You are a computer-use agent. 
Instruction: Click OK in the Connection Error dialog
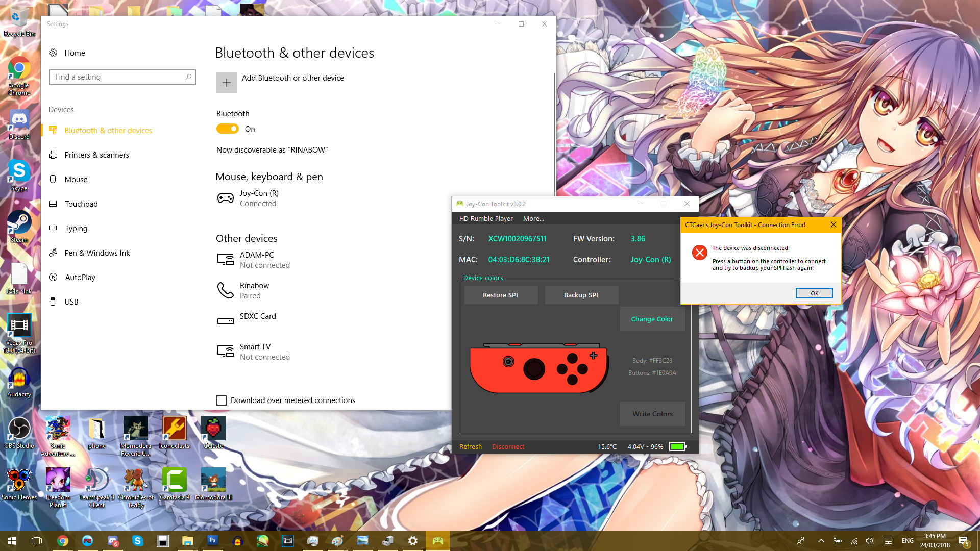814,293
